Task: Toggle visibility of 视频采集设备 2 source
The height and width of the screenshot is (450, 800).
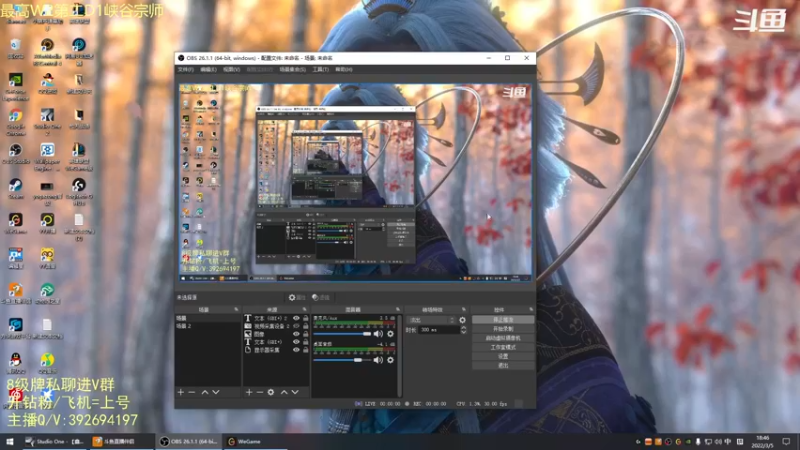Action: coord(296,326)
